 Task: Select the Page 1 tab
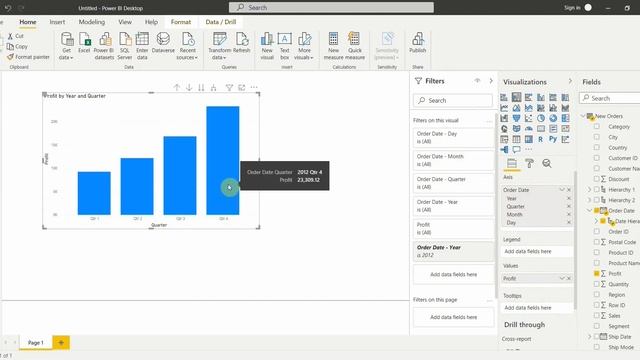click(x=36, y=342)
